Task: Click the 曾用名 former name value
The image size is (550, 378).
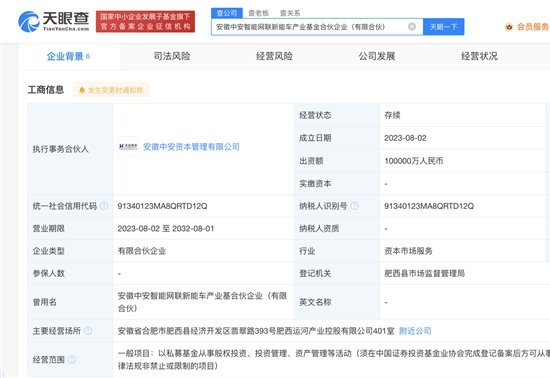Action: [202, 302]
